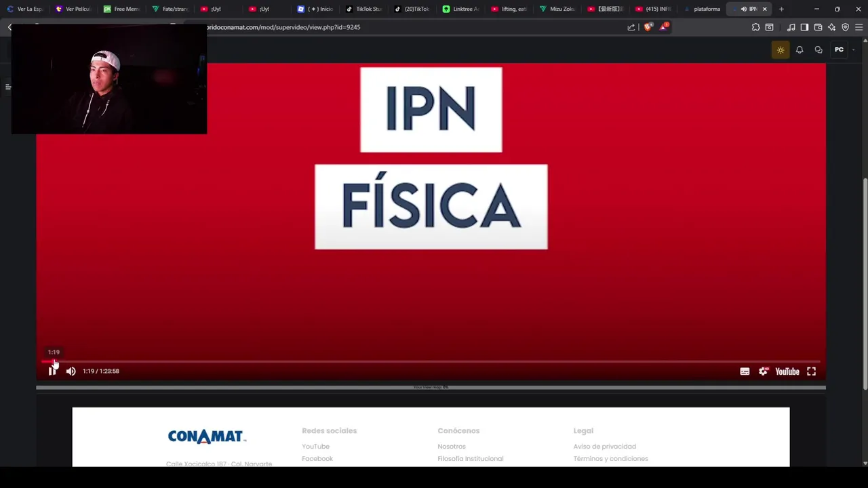
Task: Click the toolbar icon next to extensions puzzle
Action: [x=770, y=27]
